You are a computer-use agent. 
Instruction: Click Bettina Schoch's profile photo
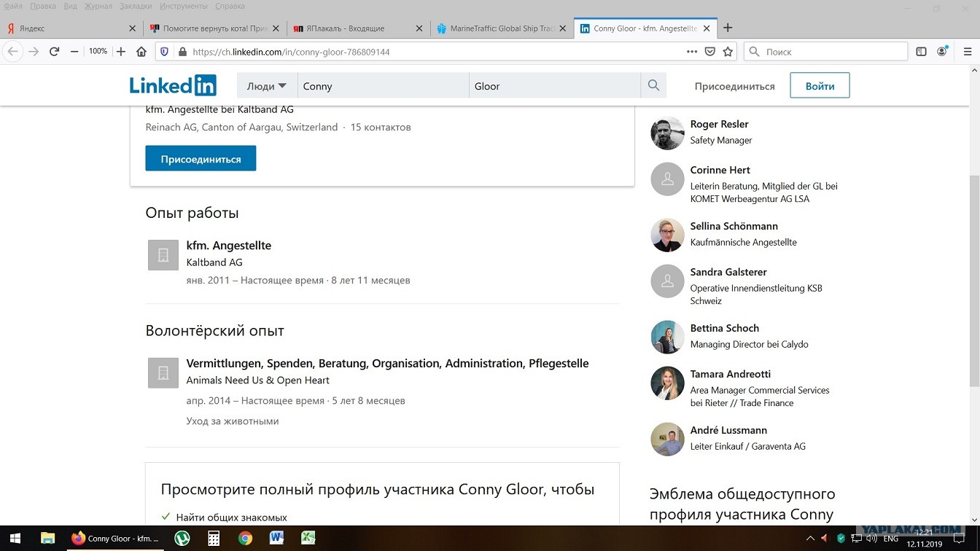coord(667,337)
